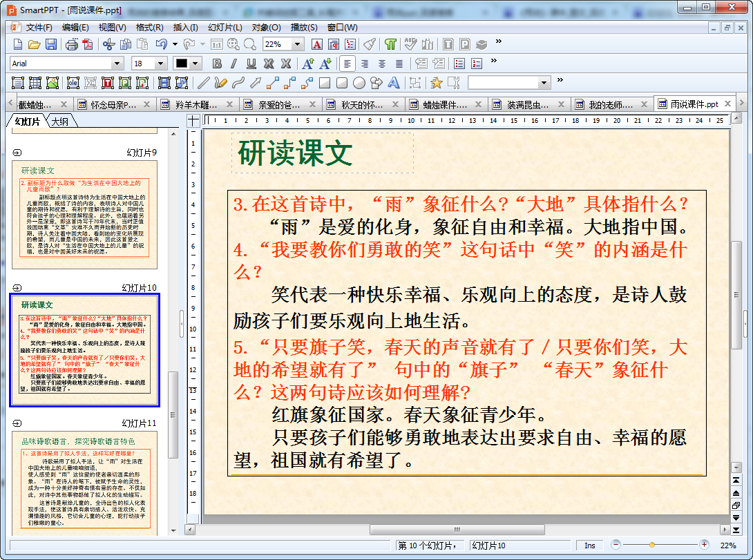The width and height of the screenshot is (753, 560).
Task: Click the black font color swatch
Action: pos(182,64)
